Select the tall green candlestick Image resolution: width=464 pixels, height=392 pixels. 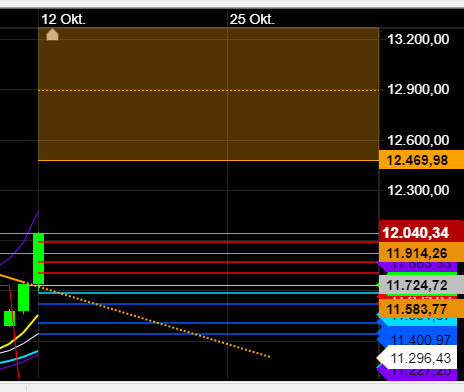tap(39, 259)
